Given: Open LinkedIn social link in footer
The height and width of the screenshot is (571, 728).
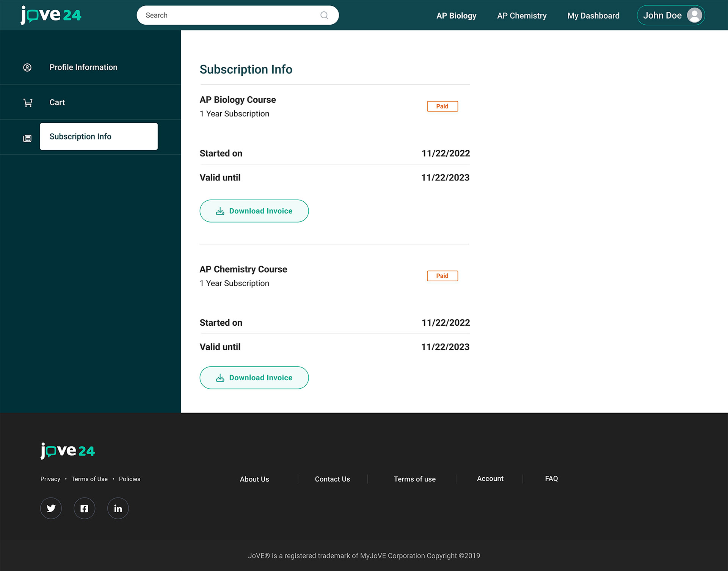Looking at the screenshot, I should (x=118, y=508).
